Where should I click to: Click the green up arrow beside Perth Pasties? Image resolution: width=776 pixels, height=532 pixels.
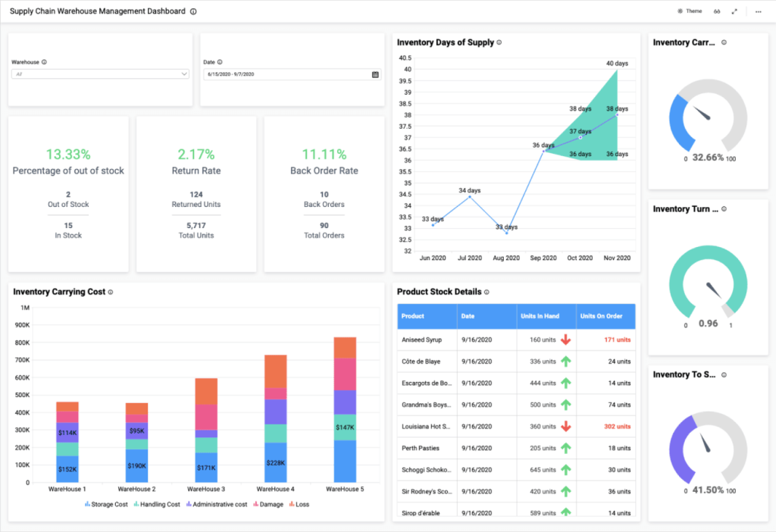pyautogui.click(x=566, y=448)
